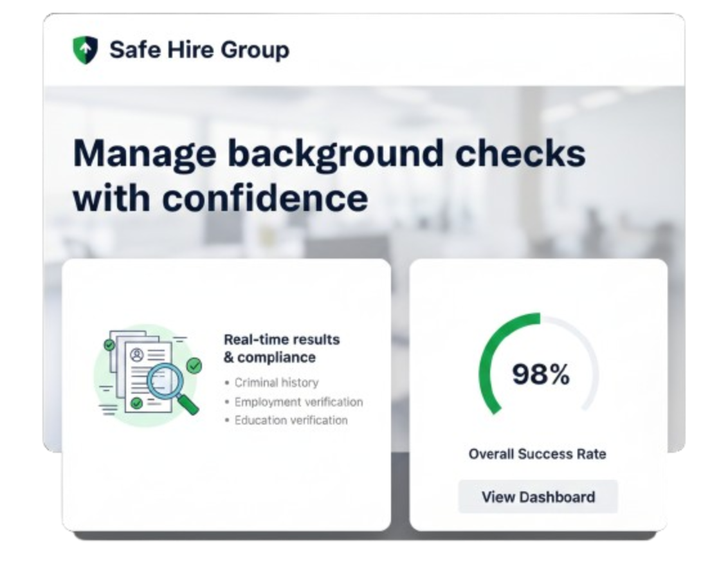Screen dimensions: 728x566
Task: Select the Employment verification list item
Action: (x=298, y=402)
